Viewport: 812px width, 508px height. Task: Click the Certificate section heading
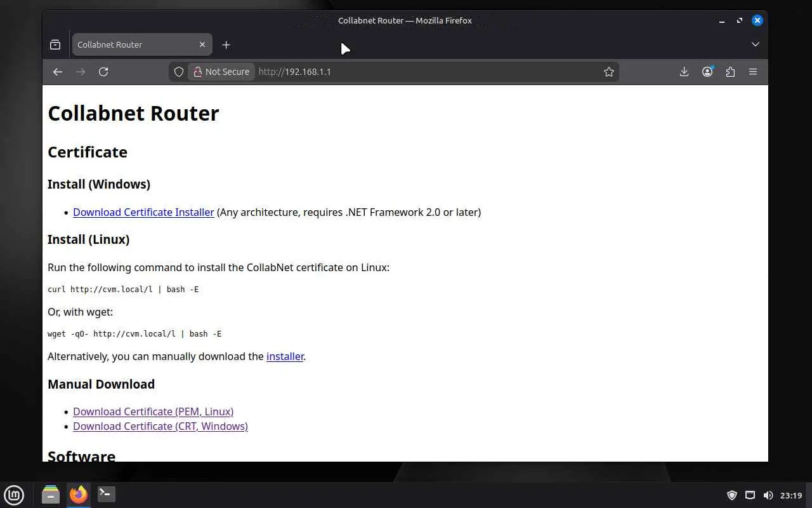click(x=88, y=152)
